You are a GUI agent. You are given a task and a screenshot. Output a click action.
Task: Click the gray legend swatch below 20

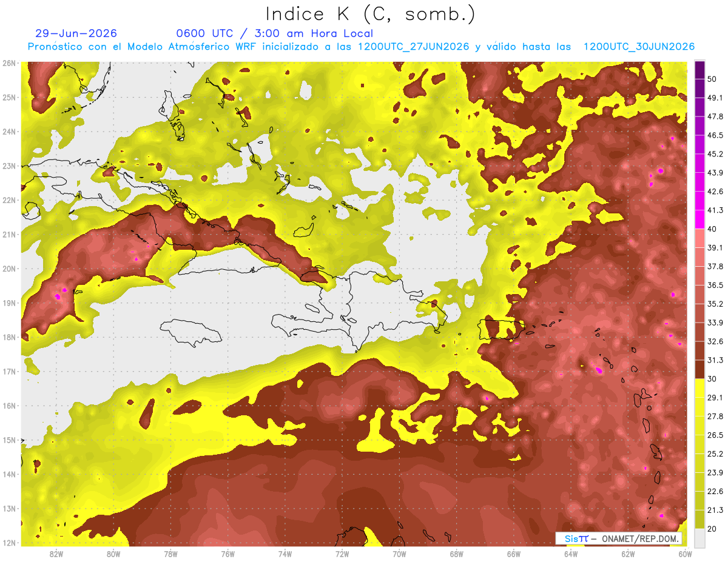click(x=699, y=538)
